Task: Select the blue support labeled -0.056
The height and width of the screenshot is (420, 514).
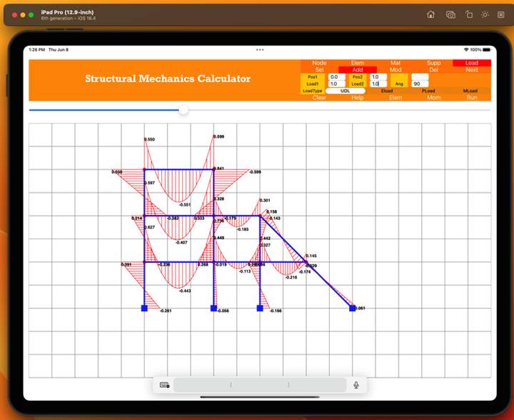Action: [x=213, y=308]
